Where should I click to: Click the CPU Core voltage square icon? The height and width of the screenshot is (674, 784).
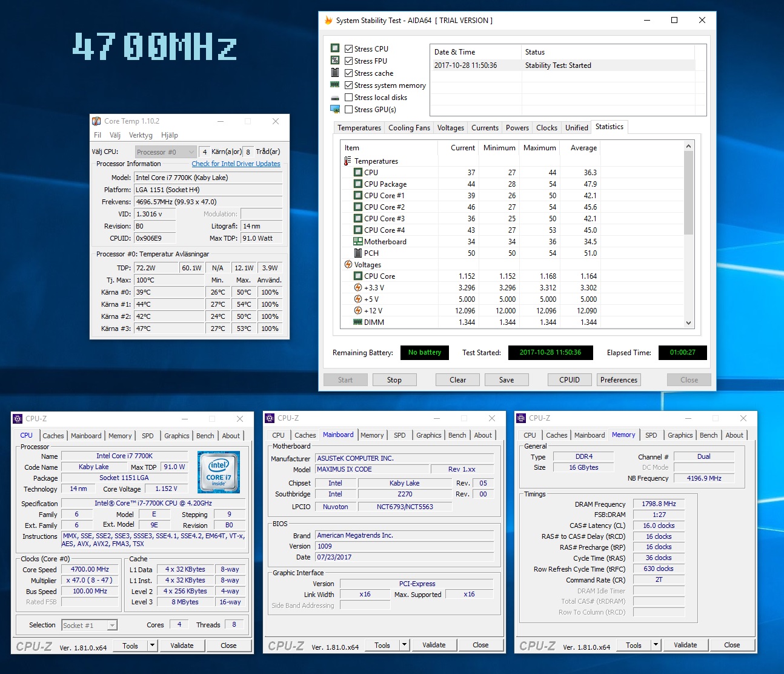[358, 276]
